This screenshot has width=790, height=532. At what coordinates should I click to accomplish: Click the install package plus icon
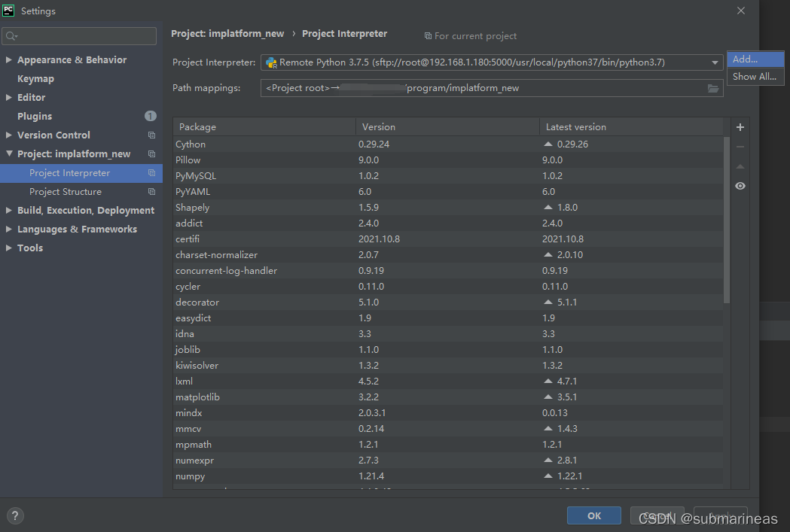click(740, 127)
